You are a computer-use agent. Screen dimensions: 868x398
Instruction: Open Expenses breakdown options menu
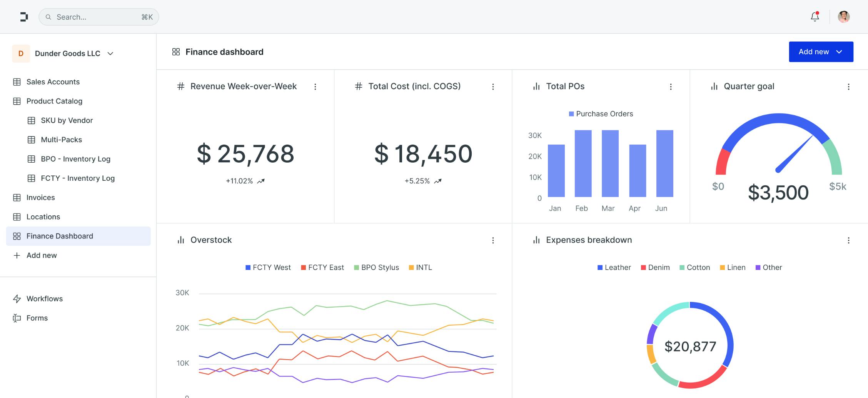tap(848, 240)
